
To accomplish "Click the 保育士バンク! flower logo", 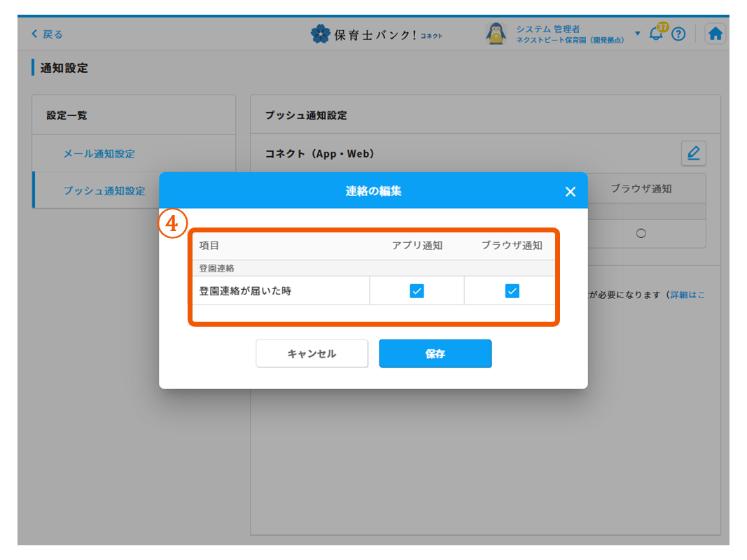I will (x=320, y=34).
